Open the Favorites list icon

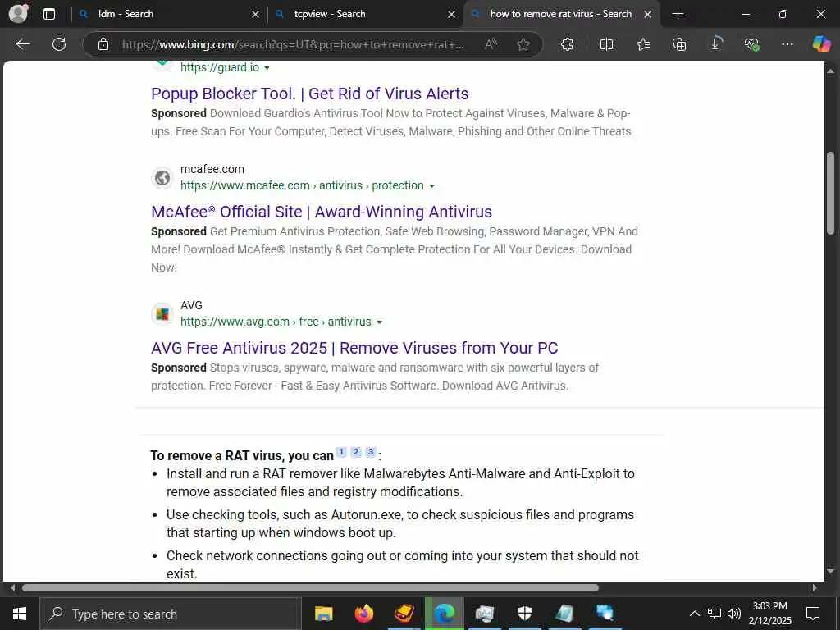click(x=643, y=44)
